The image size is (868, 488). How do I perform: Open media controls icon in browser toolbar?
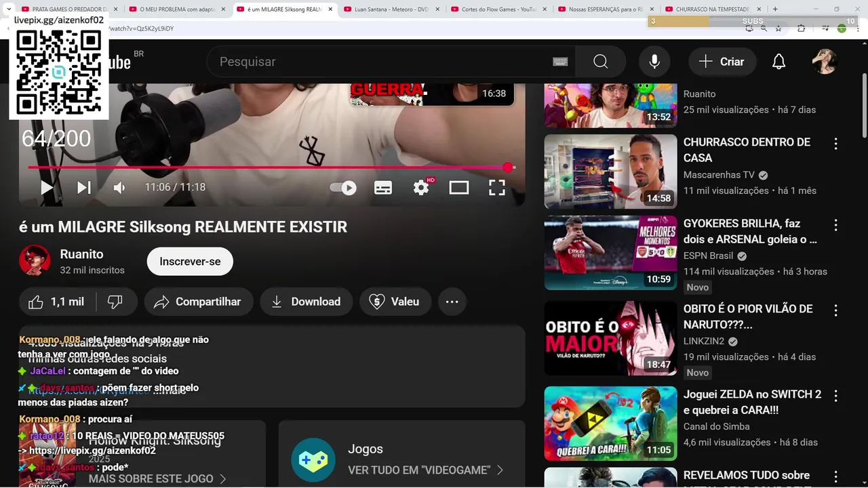point(825,28)
